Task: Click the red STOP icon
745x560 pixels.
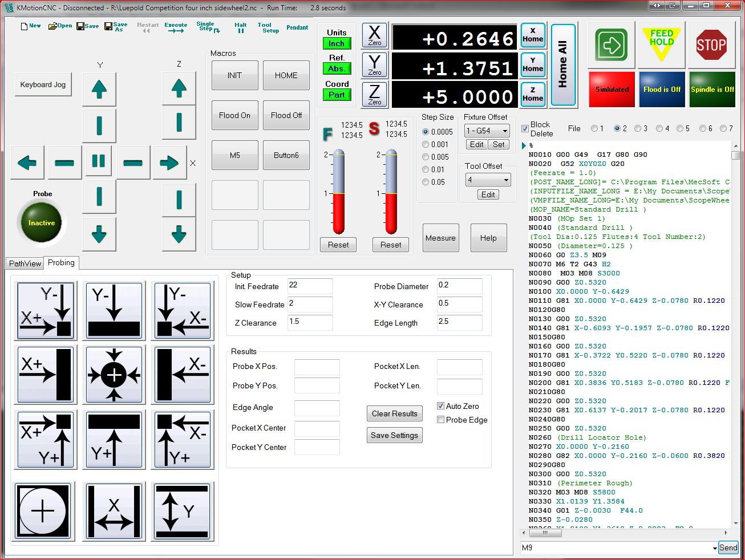Action: click(x=711, y=45)
